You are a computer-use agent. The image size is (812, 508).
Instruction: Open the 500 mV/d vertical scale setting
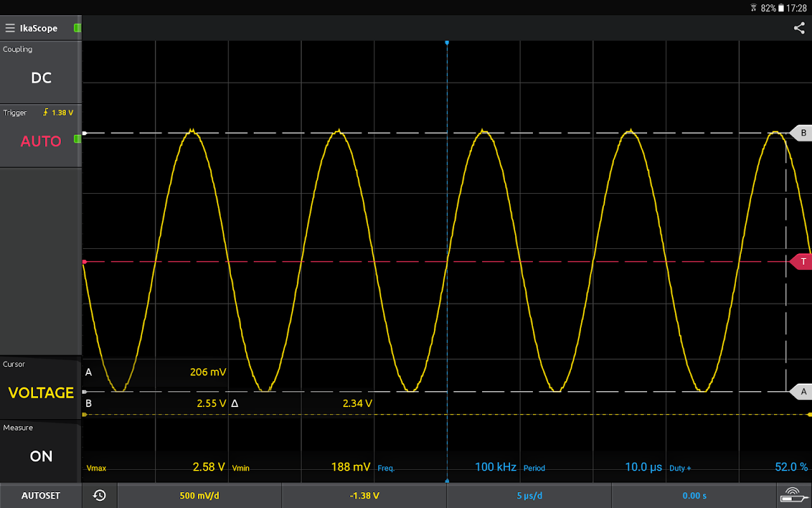click(199, 495)
